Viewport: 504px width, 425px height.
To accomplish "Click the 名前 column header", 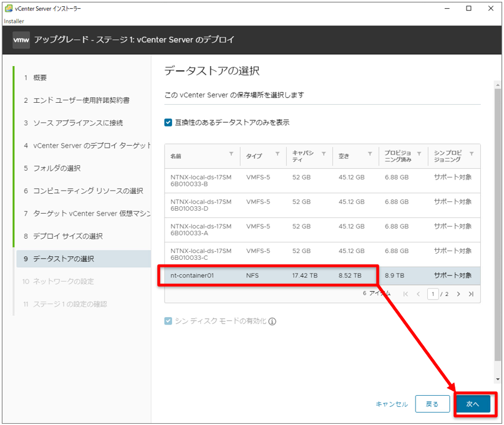I will (176, 156).
